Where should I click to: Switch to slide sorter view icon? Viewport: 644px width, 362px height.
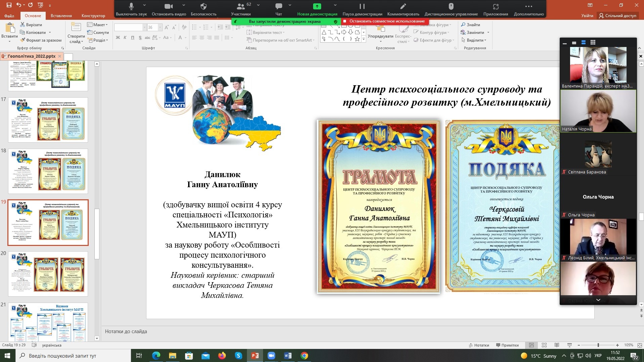point(544,345)
